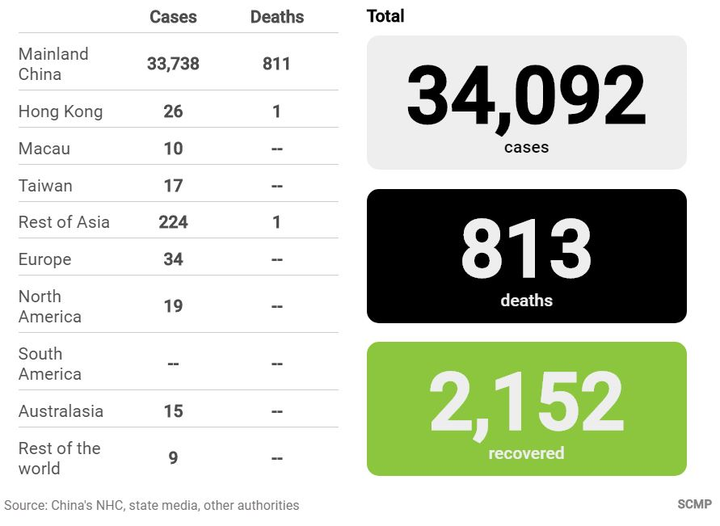Click Mainland China's 811 deaths value
This screenshot has width=720, height=526.
pos(276,64)
